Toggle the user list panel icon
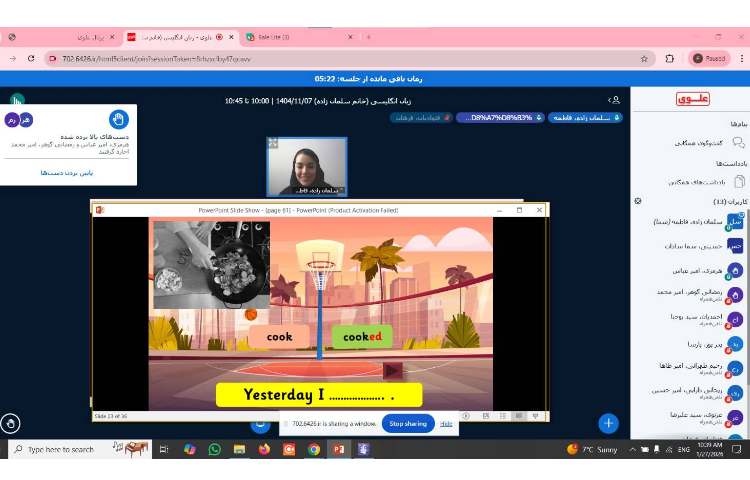 pyautogui.click(x=614, y=100)
